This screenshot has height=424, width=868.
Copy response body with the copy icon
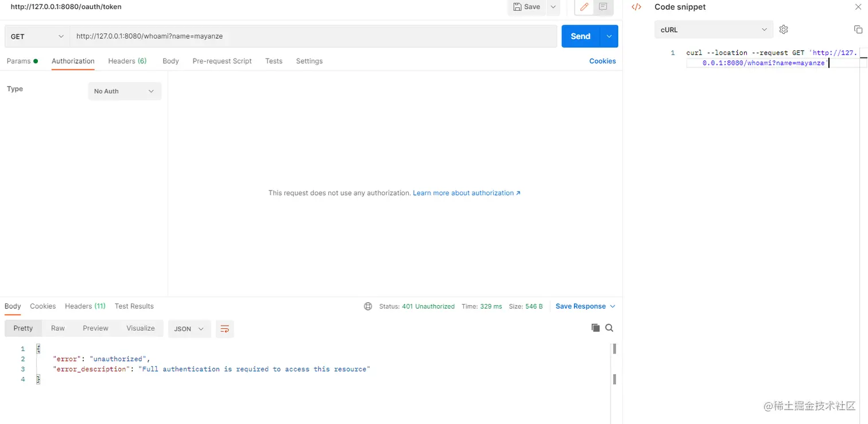click(595, 328)
